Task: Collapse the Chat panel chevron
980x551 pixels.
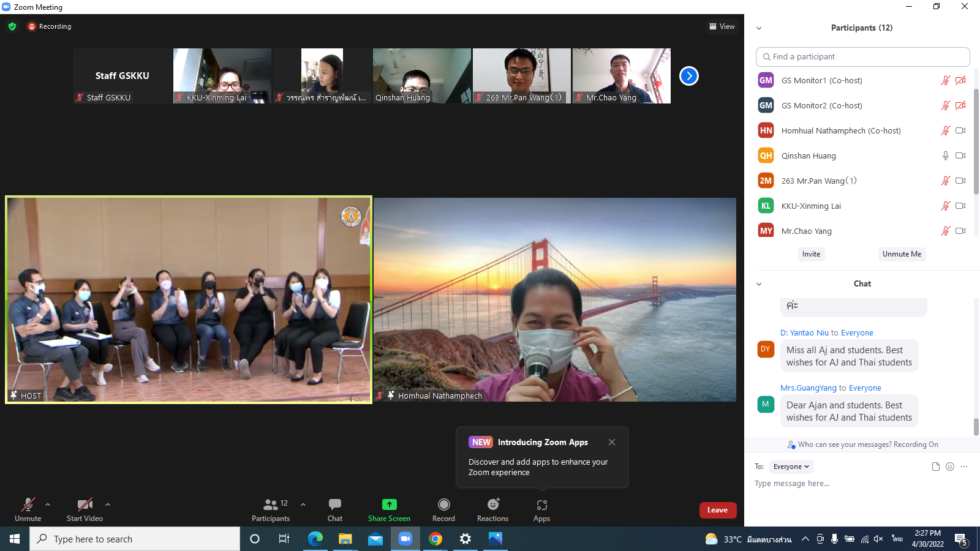Action: point(759,284)
